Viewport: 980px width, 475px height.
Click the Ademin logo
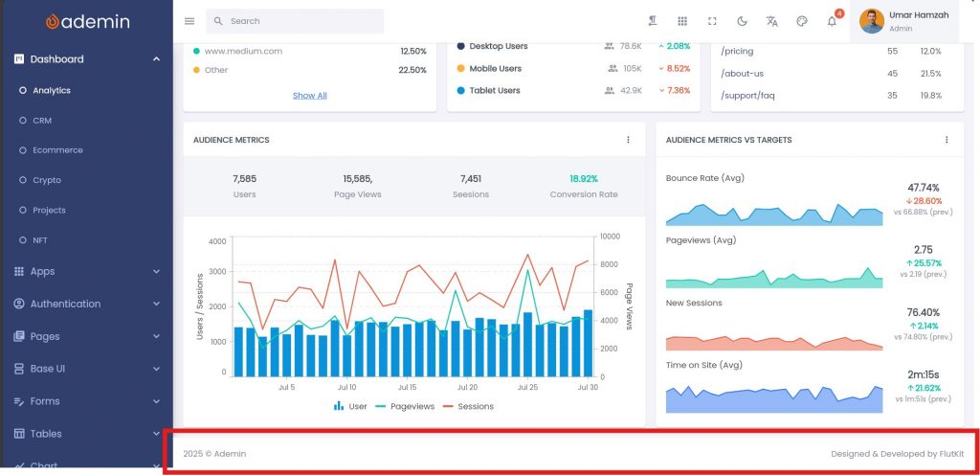[x=86, y=21]
